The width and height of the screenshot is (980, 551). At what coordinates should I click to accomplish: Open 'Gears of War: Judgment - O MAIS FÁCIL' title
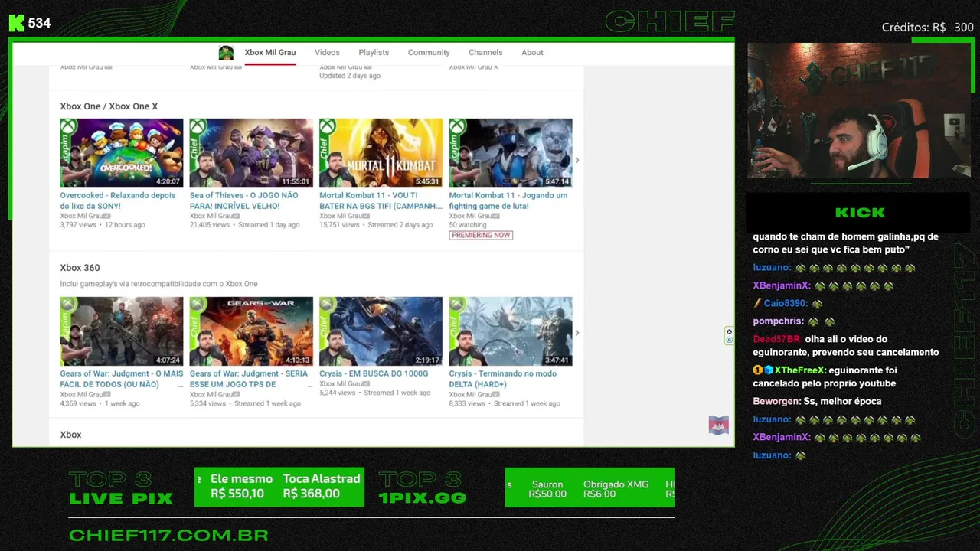click(x=122, y=379)
